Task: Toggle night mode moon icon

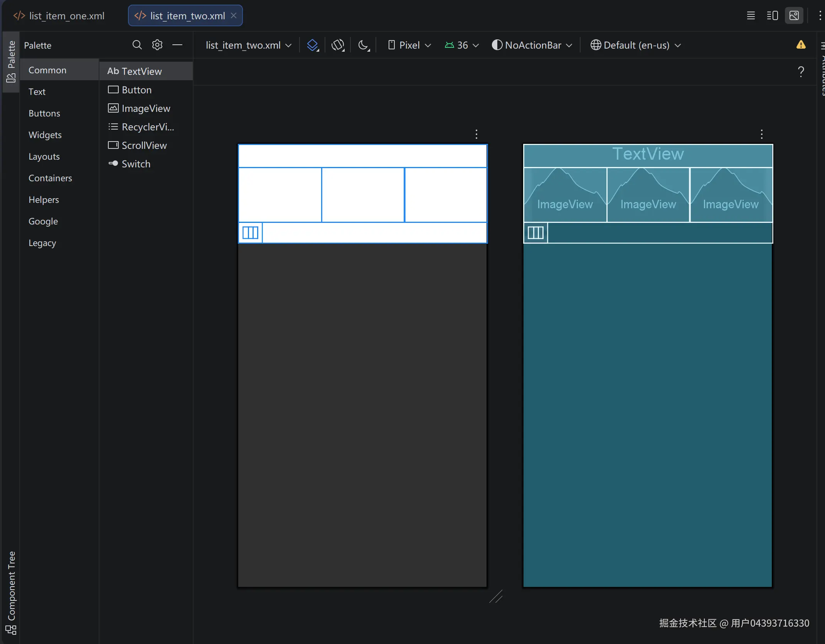Action: point(364,45)
